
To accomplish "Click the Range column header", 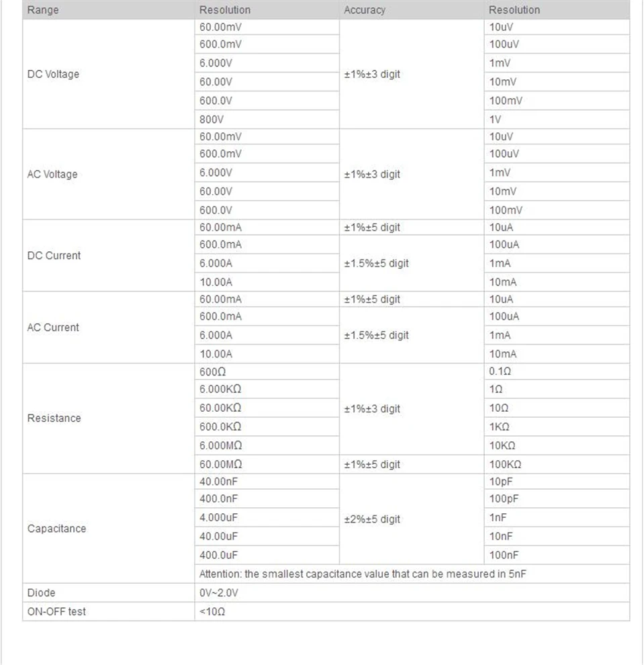I will tap(43, 10).
